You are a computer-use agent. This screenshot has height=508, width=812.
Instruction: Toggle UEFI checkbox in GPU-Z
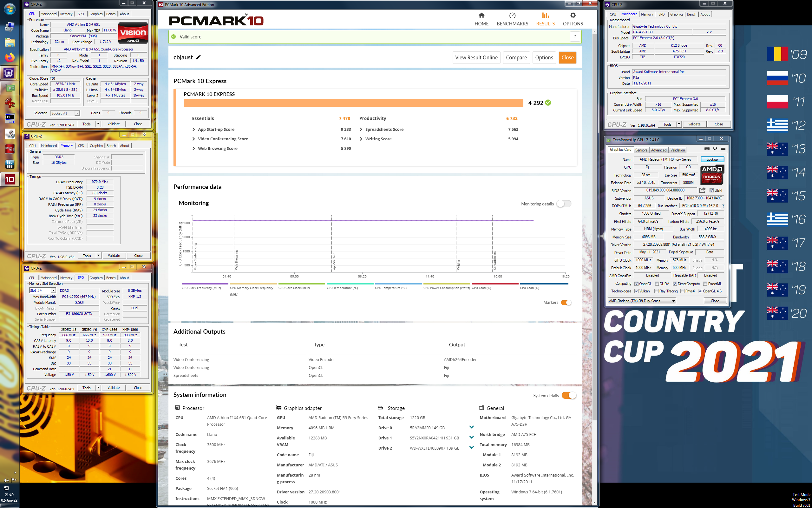[x=711, y=190]
